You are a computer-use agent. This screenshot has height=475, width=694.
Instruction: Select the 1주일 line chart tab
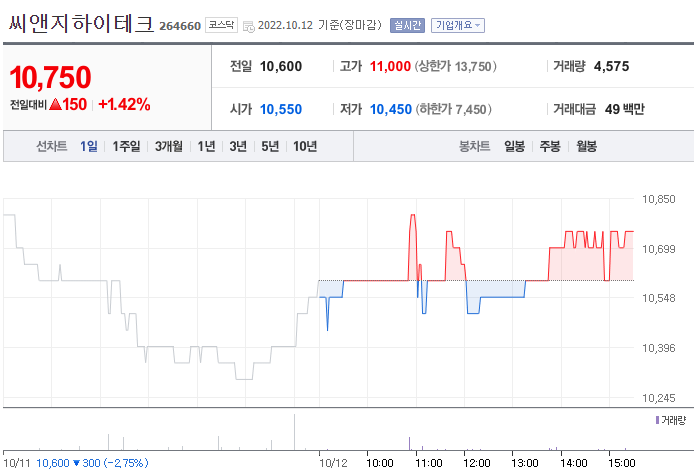point(126,146)
